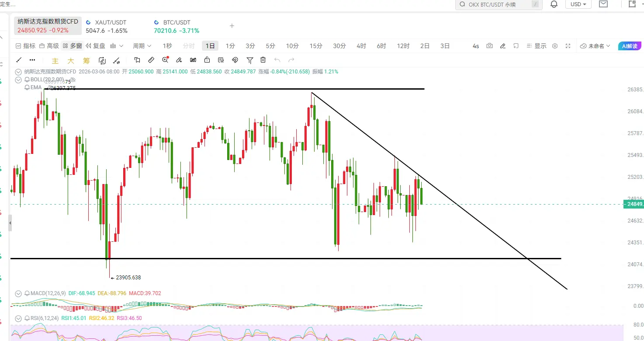This screenshot has height=341, width=644.
Task: Open the link chain tool
Action: click(235, 60)
